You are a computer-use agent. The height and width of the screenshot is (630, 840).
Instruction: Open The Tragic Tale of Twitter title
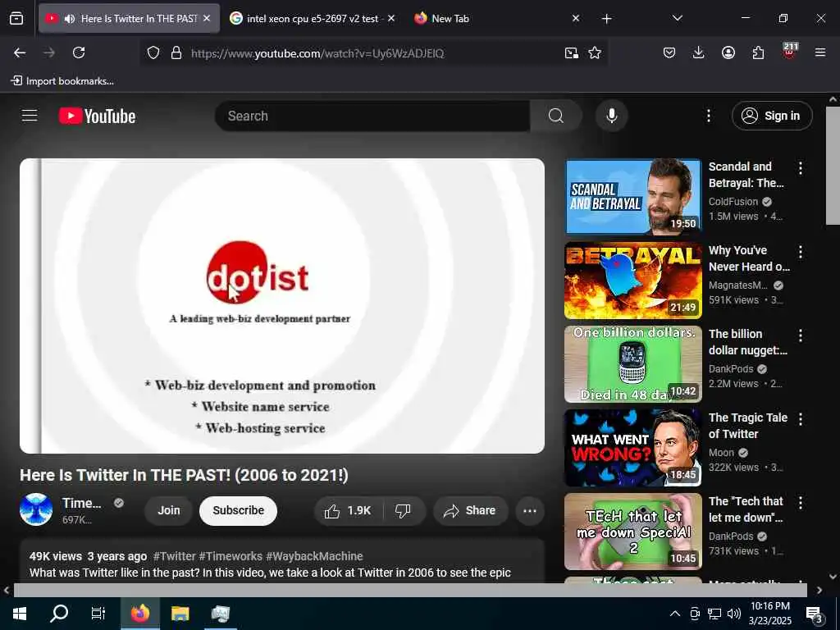(748, 426)
